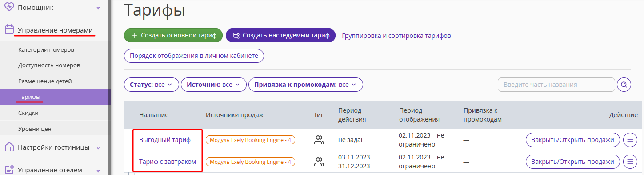Click the Настройки гостиницы house icon
Screen dimensions: 644x175
point(9,147)
